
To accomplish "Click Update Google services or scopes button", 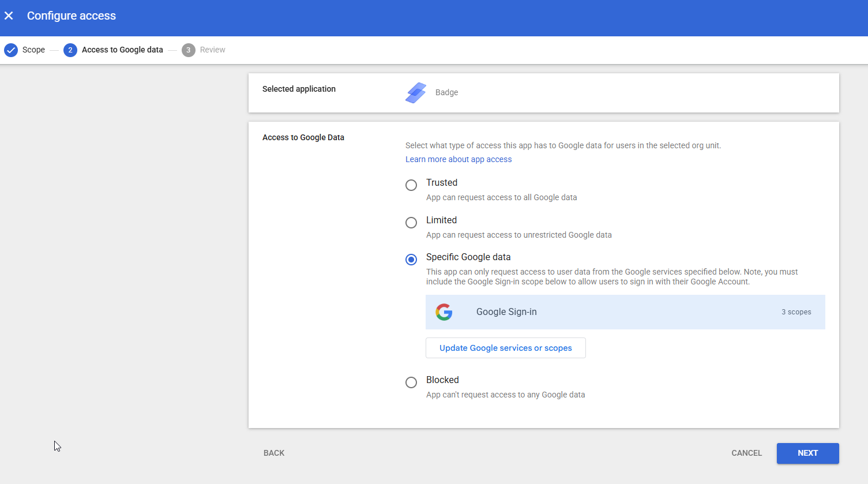I will [x=506, y=348].
